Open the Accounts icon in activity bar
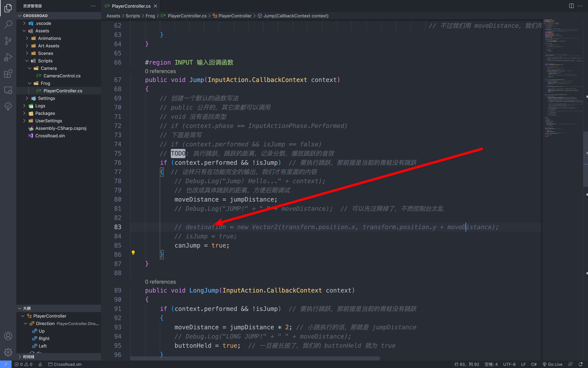 tap(8, 336)
